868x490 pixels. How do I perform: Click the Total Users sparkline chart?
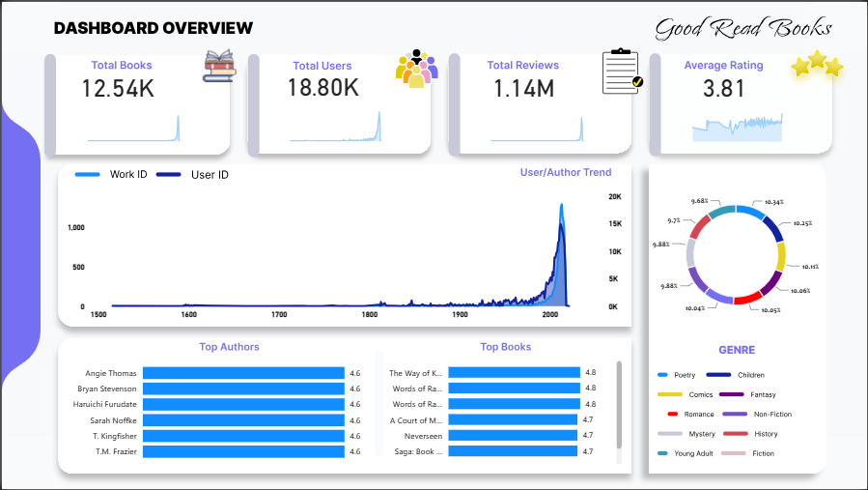335,127
